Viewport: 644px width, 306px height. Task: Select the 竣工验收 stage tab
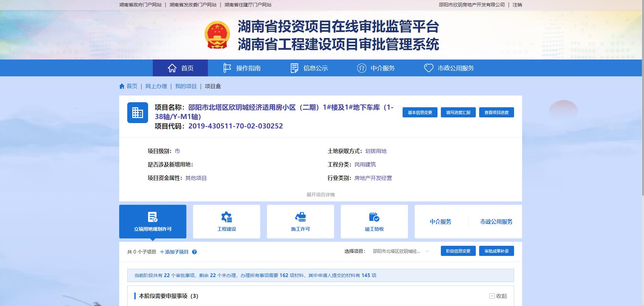click(374, 222)
